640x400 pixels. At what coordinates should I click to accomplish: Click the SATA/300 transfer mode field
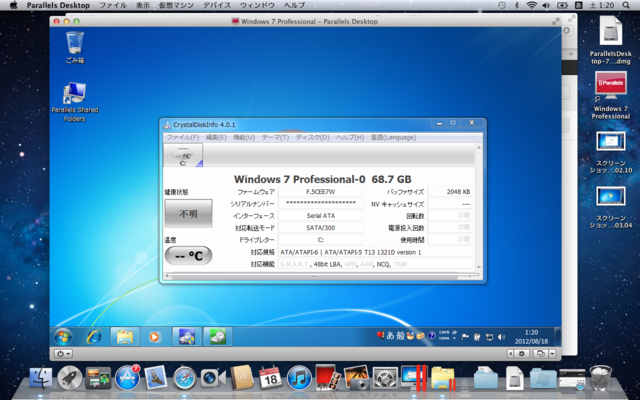(x=321, y=228)
